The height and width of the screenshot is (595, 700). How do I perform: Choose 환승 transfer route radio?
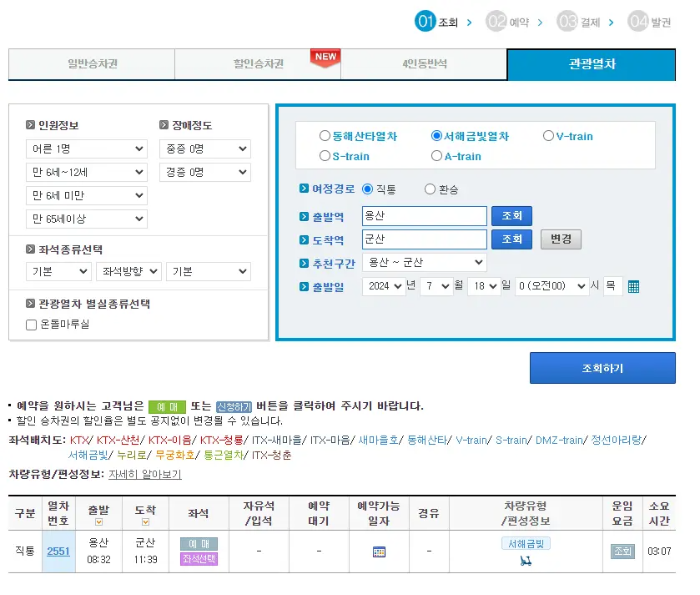(429, 189)
